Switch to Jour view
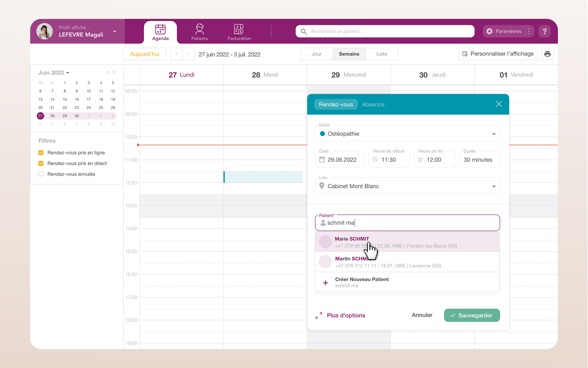The image size is (588, 368). [x=317, y=54]
